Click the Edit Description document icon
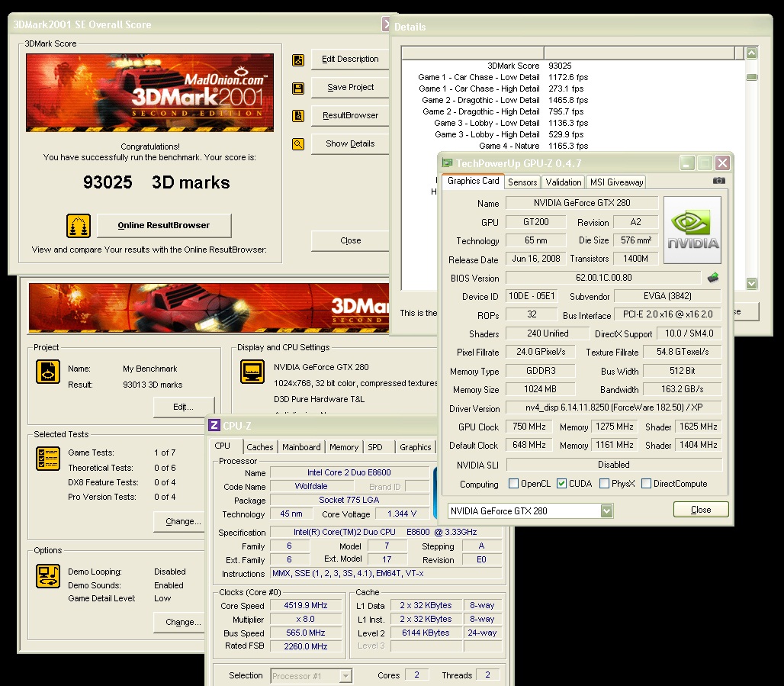This screenshot has width=784, height=686. tap(298, 60)
